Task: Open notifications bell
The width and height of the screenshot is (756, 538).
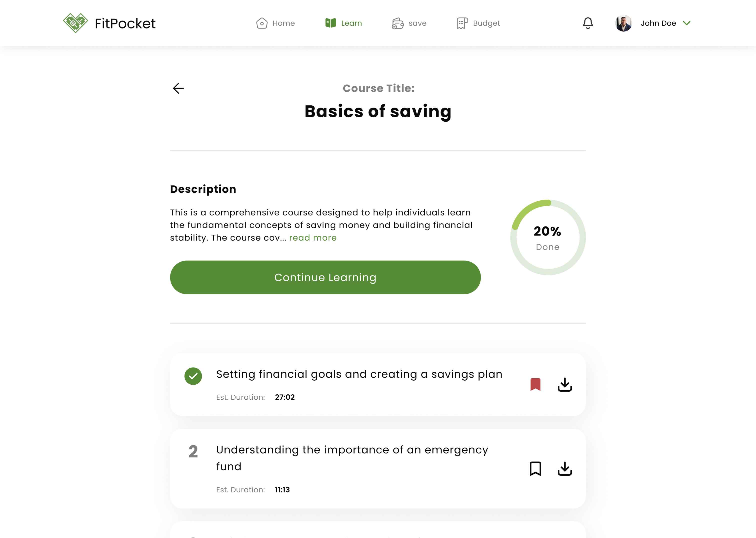Action: coord(588,23)
